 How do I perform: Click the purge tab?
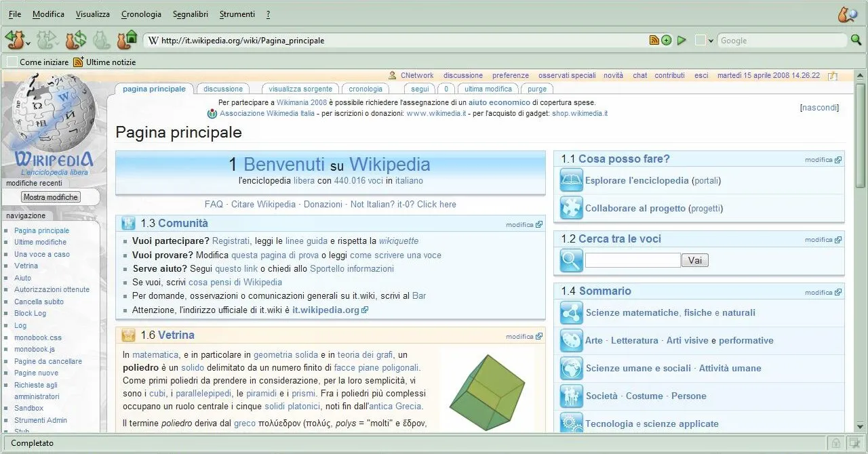click(x=537, y=89)
